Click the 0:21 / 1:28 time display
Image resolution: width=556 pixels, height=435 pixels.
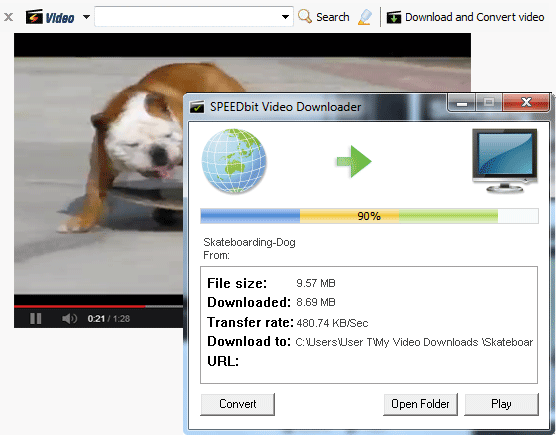[x=109, y=319]
